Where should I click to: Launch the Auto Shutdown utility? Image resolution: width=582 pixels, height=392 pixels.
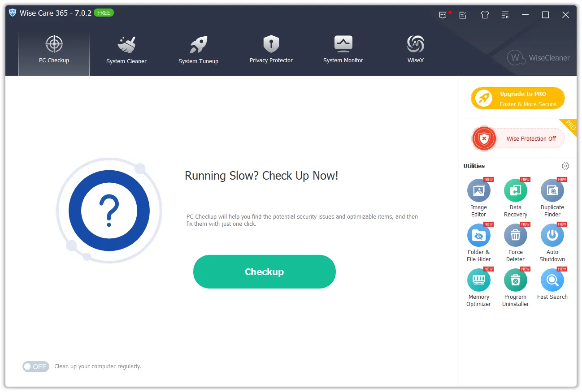pyautogui.click(x=552, y=242)
